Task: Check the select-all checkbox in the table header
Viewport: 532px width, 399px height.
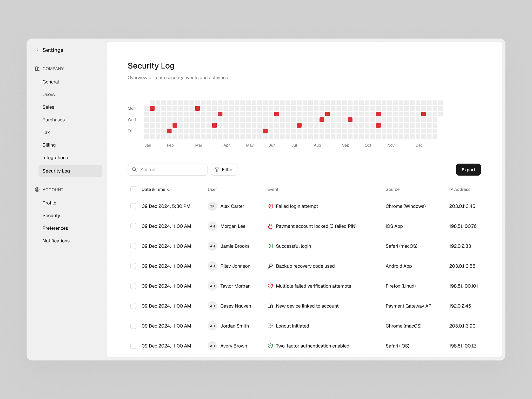Action: [133, 189]
